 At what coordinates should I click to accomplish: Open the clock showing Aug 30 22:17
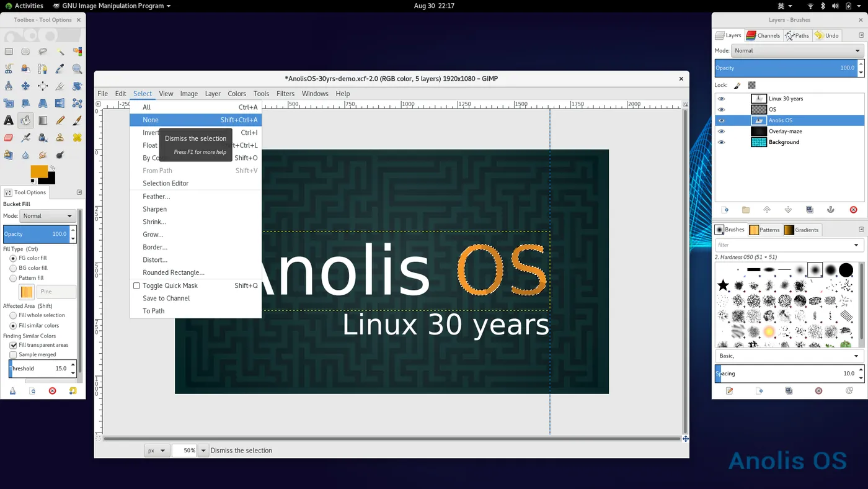pyautogui.click(x=434, y=6)
